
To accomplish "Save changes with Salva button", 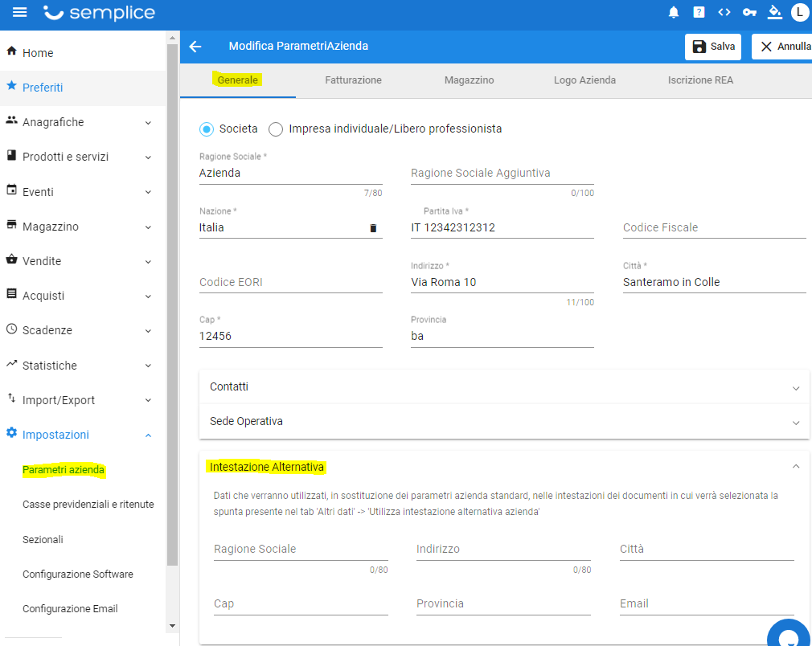I will [x=713, y=47].
